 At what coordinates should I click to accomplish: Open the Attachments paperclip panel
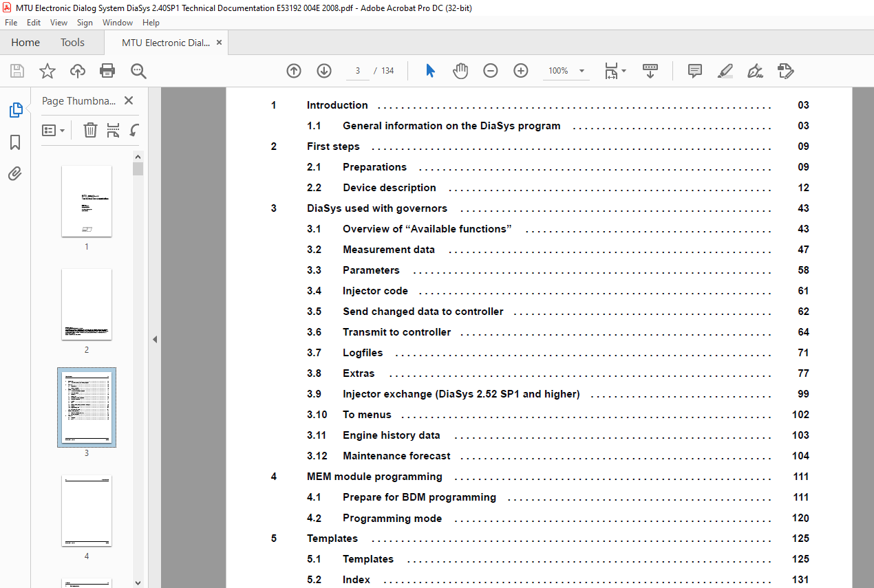[x=15, y=173]
